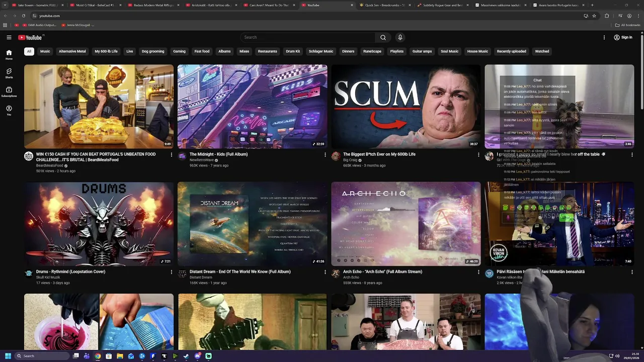Click the magnifier search button

(x=383, y=37)
